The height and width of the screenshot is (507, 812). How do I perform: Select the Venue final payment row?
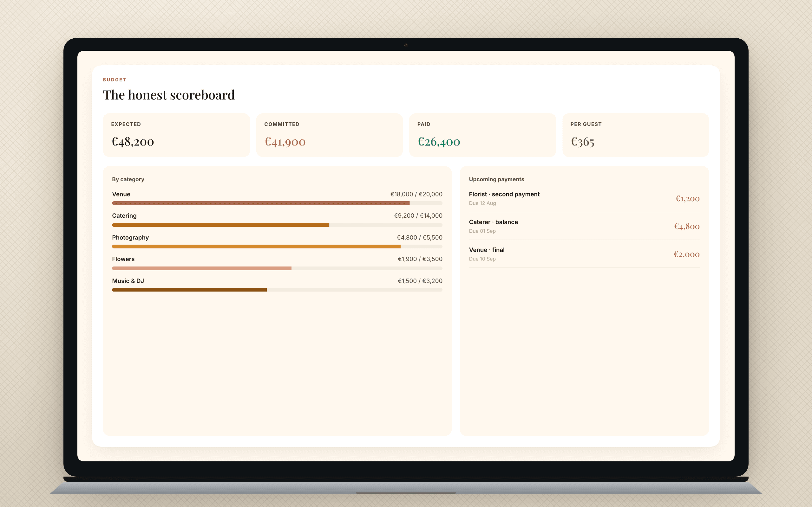tap(584, 254)
